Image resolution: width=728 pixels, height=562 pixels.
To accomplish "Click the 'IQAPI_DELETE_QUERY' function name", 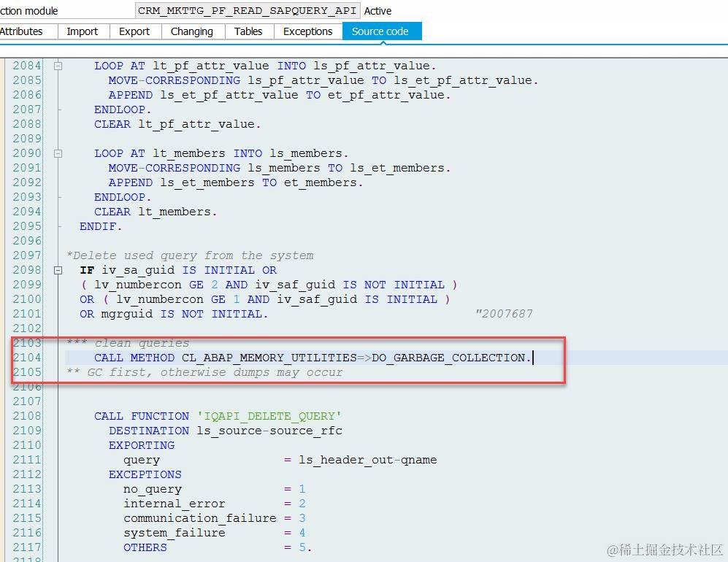I will pos(269,416).
